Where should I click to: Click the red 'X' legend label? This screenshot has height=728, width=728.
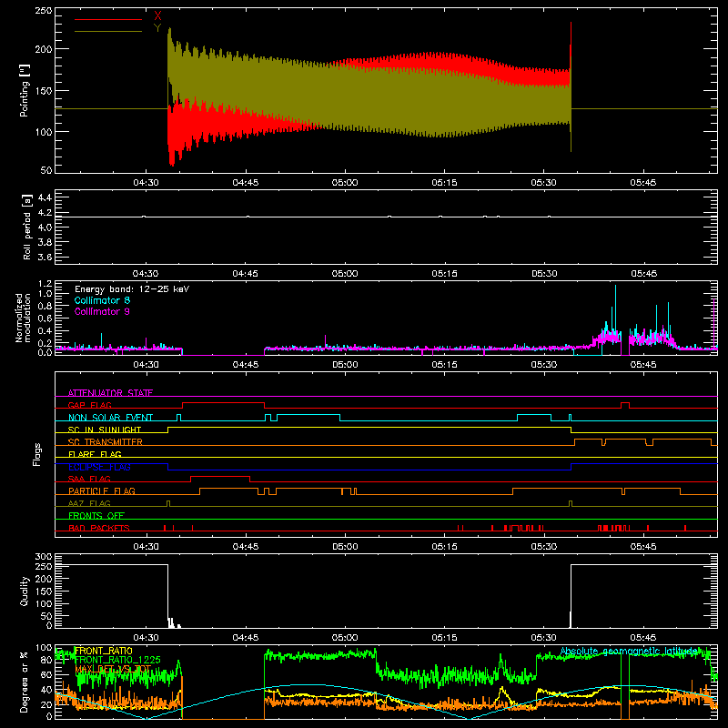tap(157, 16)
